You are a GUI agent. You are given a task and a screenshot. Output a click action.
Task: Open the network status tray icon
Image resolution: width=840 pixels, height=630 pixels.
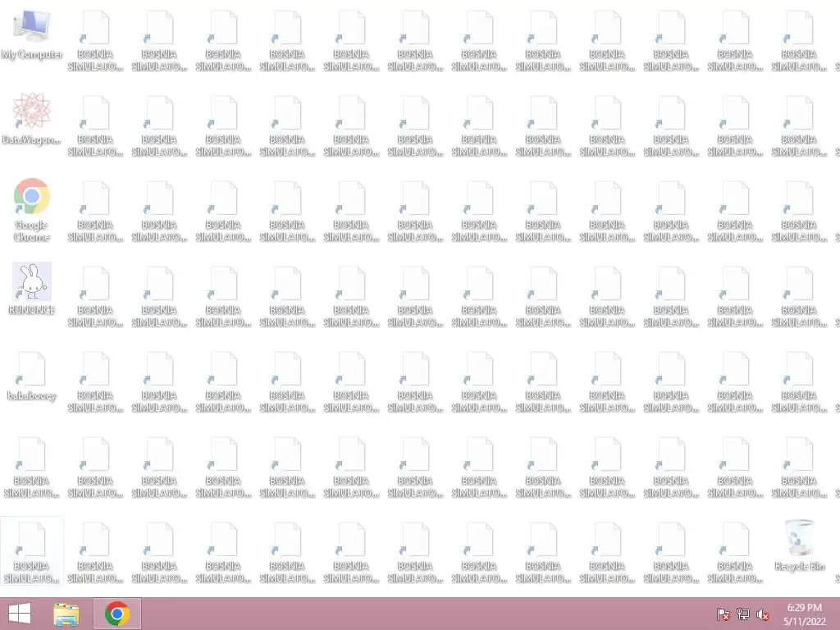pos(743,614)
